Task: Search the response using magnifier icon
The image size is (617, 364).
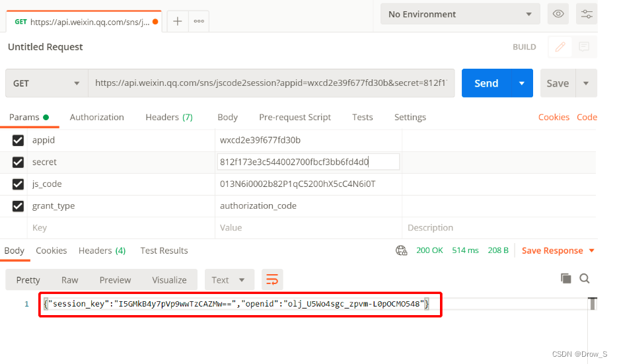Action: point(585,279)
